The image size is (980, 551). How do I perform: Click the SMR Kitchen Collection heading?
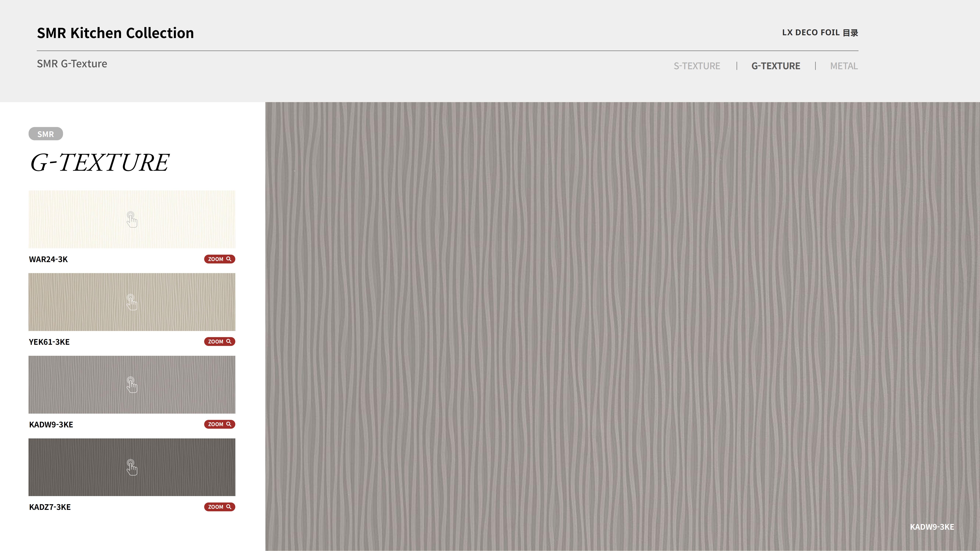point(115,33)
